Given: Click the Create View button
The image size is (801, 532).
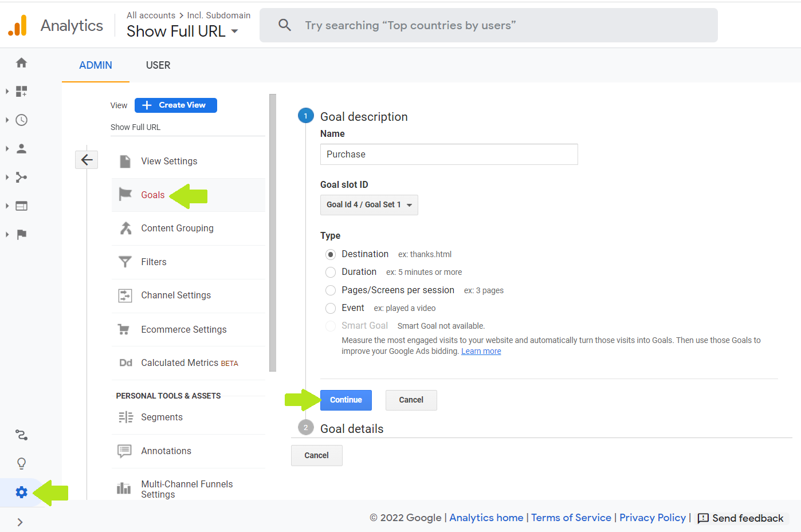Looking at the screenshot, I should click(176, 105).
